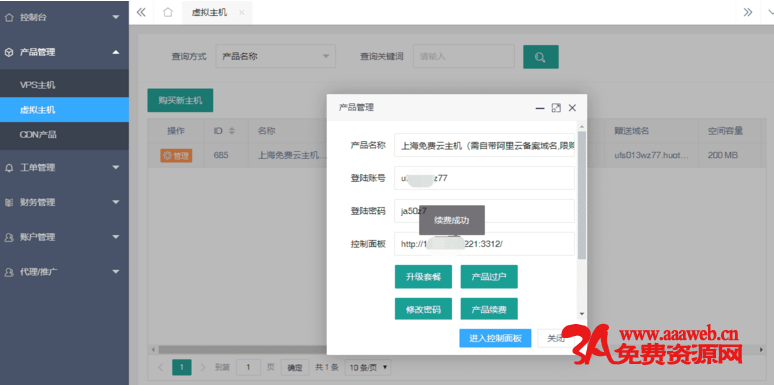Expand the 账户管理 menu

click(116, 237)
